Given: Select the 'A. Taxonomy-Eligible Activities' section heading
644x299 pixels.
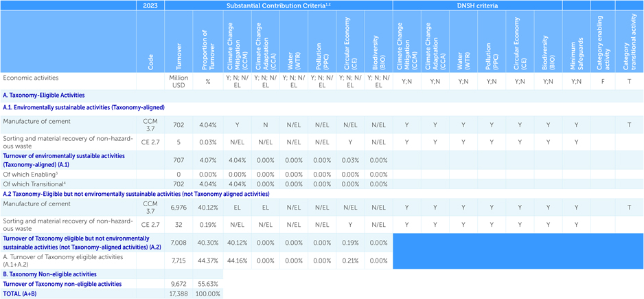Looking at the screenshot, I should tap(43, 96).
